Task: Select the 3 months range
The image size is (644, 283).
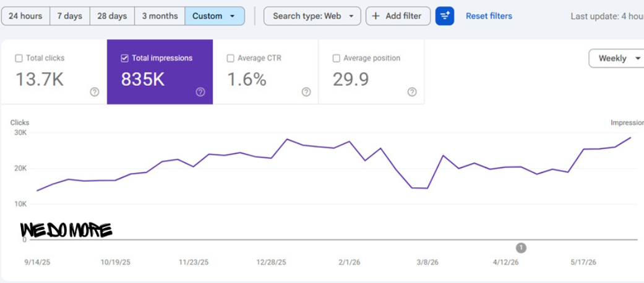Action: (x=160, y=16)
